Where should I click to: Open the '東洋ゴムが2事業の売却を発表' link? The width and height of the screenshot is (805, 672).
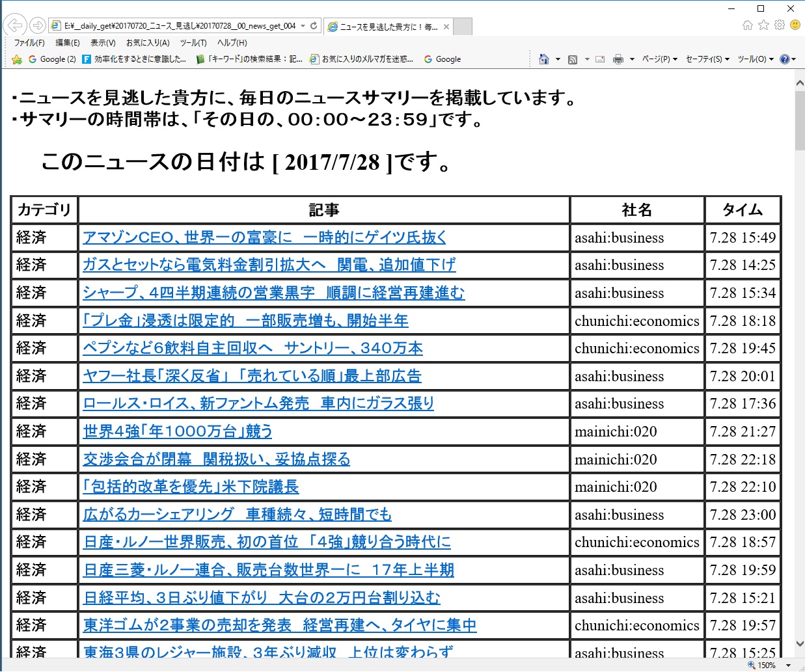(x=280, y=625)
